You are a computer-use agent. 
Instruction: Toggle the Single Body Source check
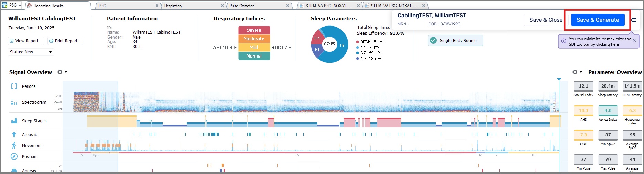pyautogui.click(x=434, y=40)
